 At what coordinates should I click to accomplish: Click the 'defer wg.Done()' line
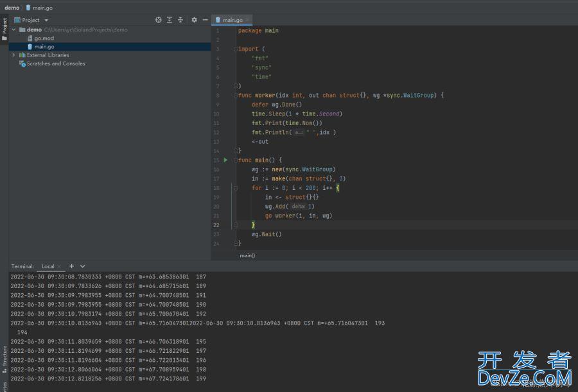[x=277, y=105]
